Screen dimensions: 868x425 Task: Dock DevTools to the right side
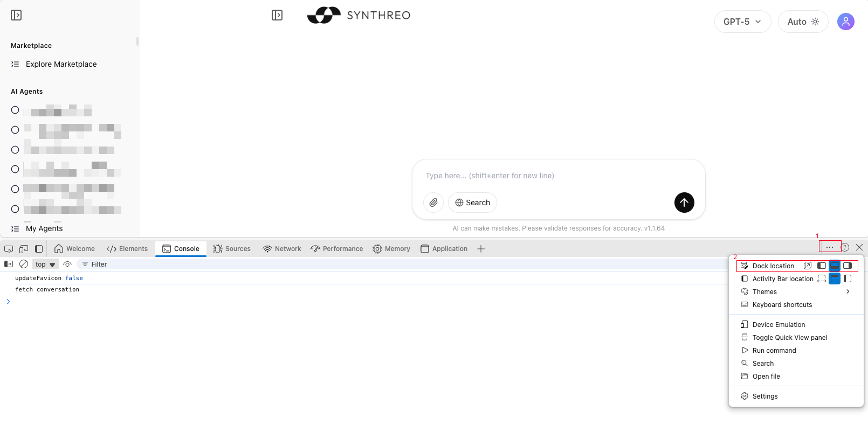(848, 266)
